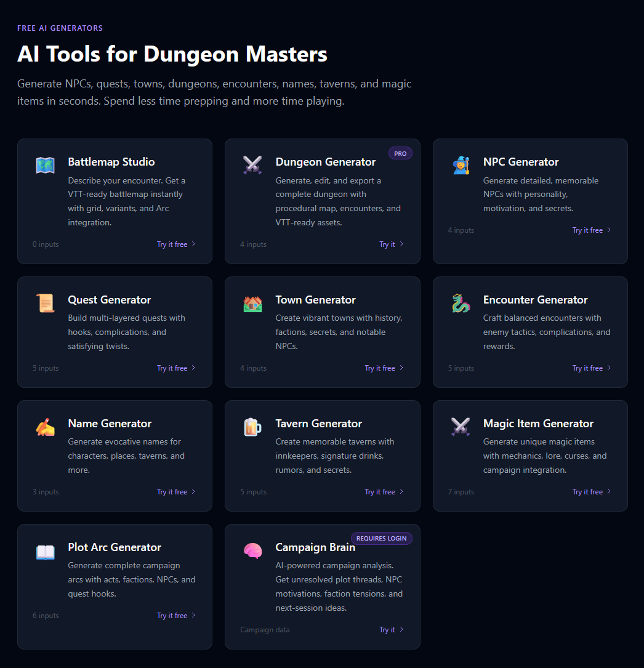This screenshot has height=668, width=644.
Task: Click the Encounter Generator dragon icon
Action: [461, 303]
